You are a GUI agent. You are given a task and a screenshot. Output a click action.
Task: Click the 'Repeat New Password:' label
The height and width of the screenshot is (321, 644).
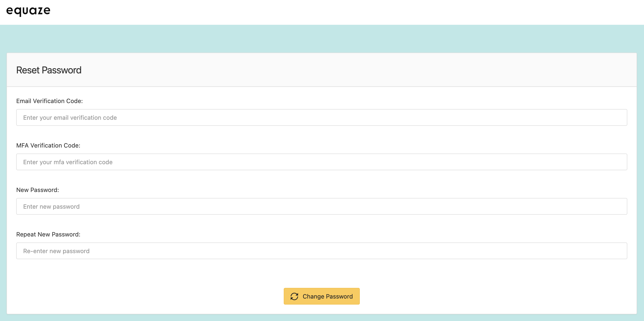[x=48, y=234]
